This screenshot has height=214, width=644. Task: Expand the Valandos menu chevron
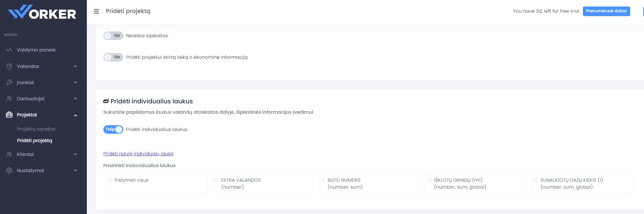point(75,66)
